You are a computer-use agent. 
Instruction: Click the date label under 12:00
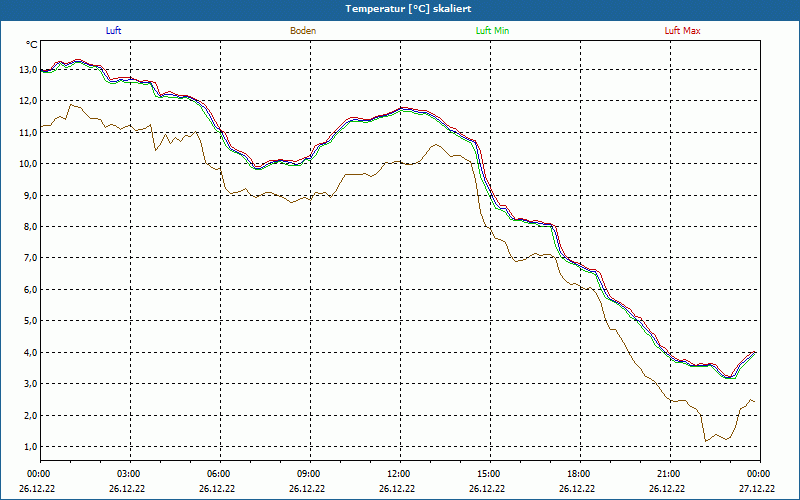click(x=397, y=488)
